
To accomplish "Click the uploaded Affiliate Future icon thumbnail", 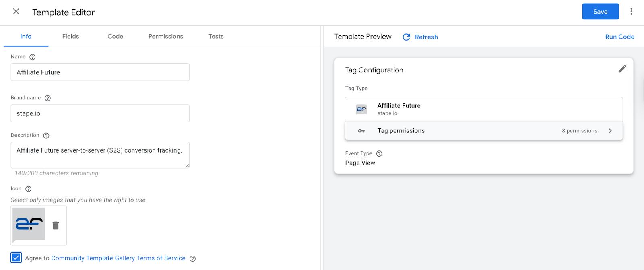I will (29, 224).
